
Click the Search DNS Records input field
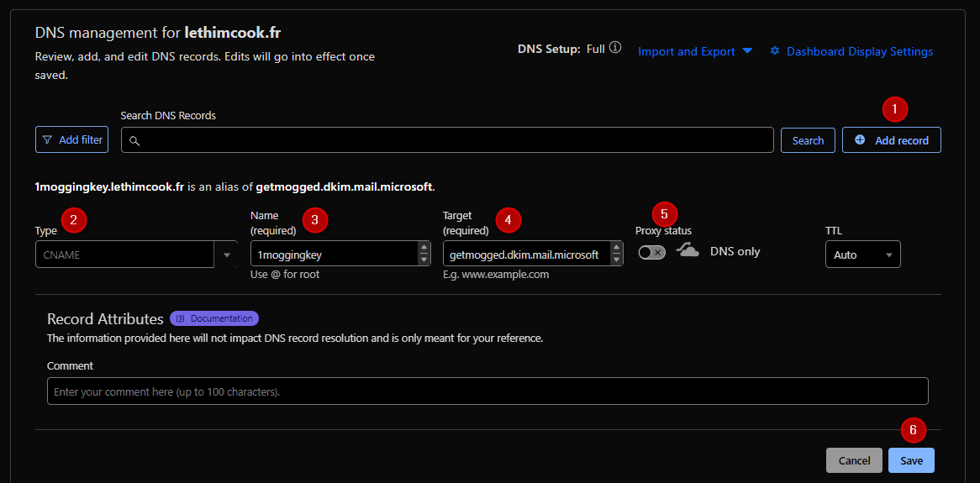click(447, 140)
